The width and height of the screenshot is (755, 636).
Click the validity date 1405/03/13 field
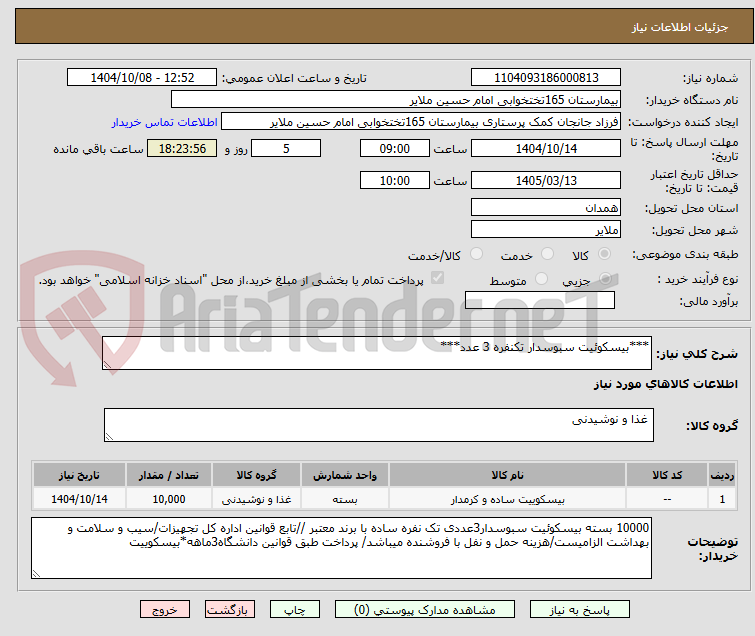546,181
